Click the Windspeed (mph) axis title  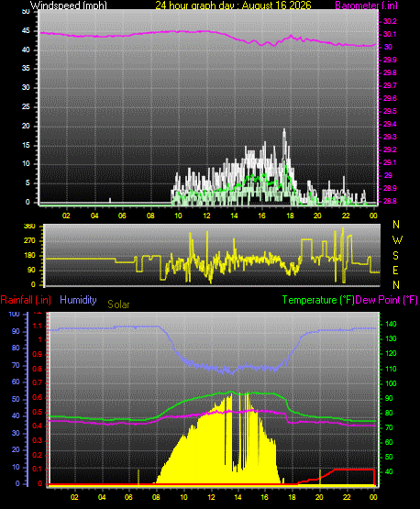[x=69, y=6]
